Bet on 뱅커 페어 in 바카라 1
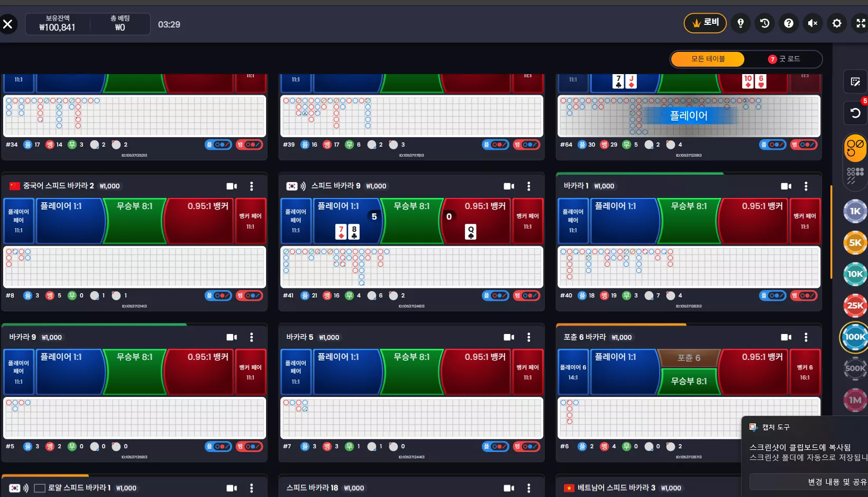Image resolution: width=868 pixels, height=497 pixels. (805, 221)
